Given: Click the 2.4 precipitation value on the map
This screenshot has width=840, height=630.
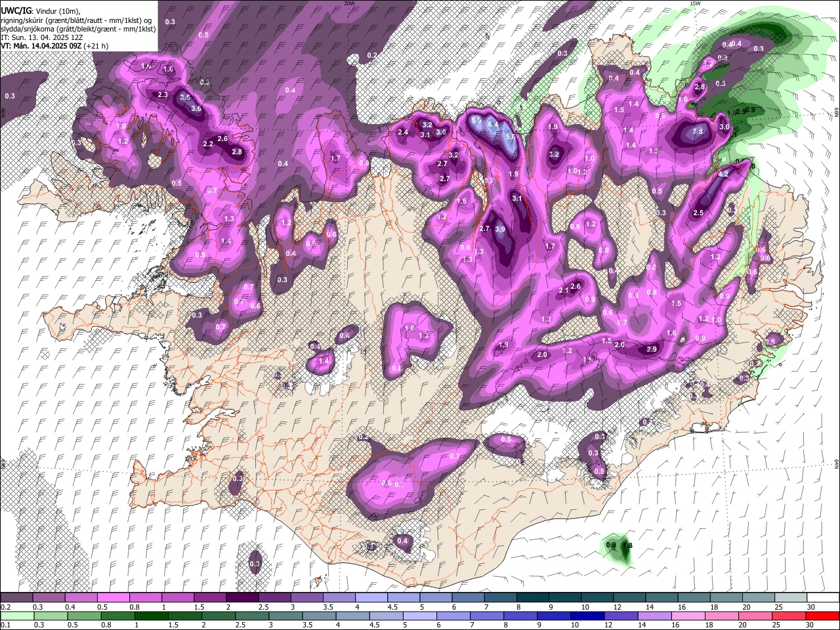Looking at the screenshot, I should pos(403,133).
